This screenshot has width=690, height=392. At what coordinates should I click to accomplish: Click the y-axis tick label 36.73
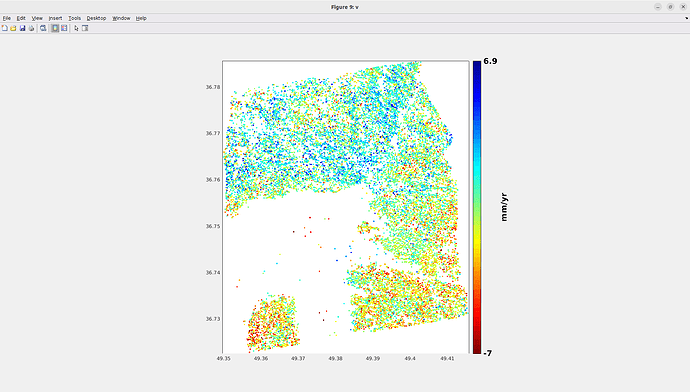(x=213, y=319)
